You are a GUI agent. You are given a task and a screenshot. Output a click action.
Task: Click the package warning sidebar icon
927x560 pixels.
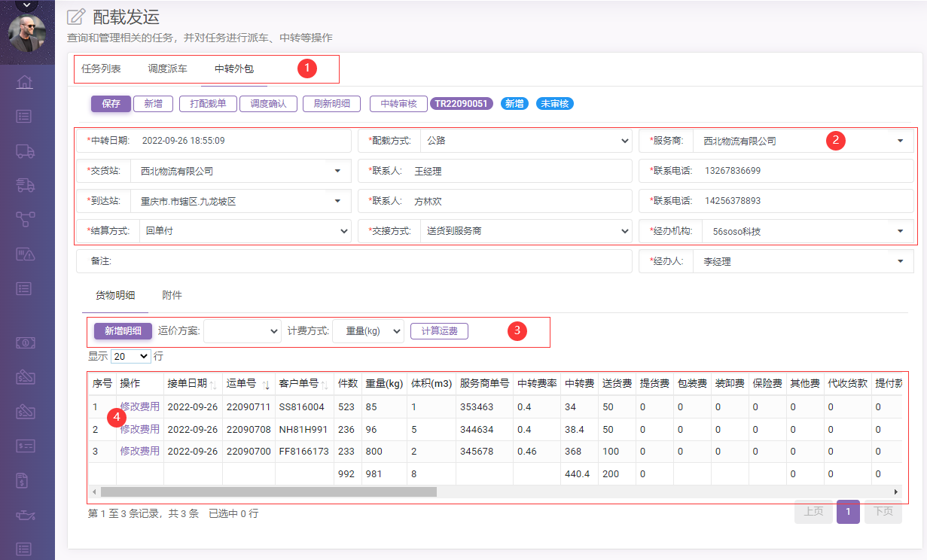[x=25, y=254]
